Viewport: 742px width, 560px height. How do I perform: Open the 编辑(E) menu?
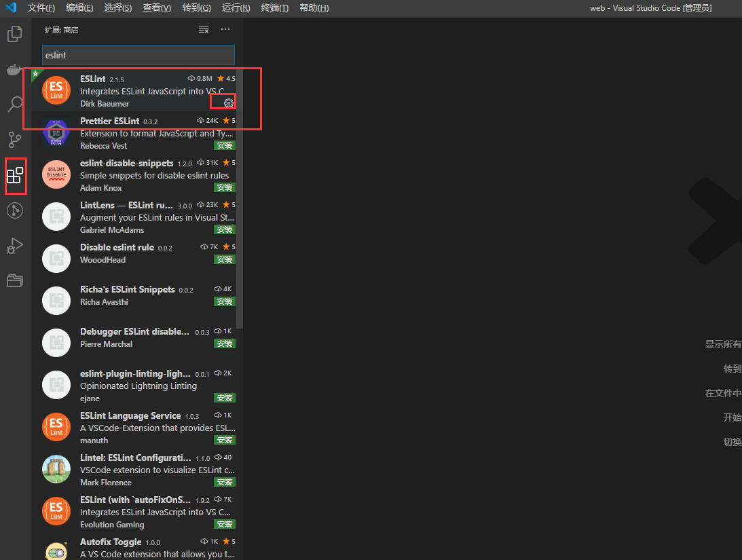point(79,8)
